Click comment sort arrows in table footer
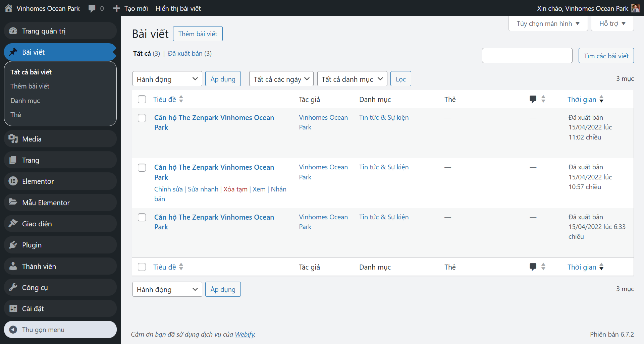The width and height of the screenshot is (644, 344). click(543, 267)
